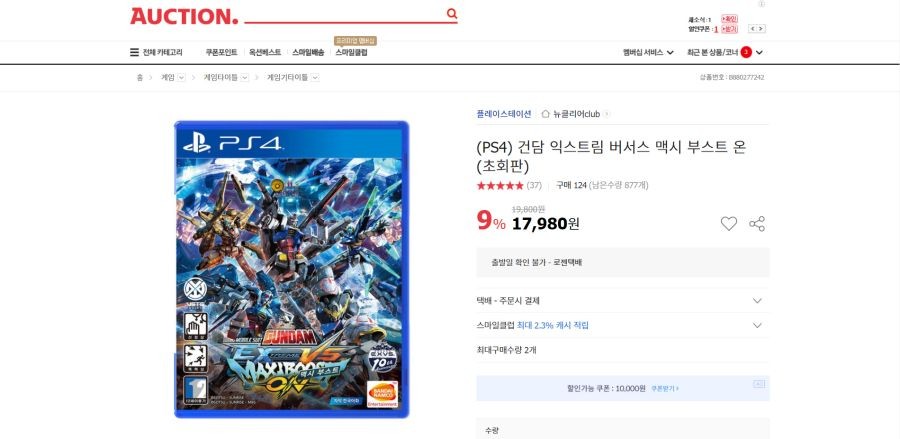Add product to wishlist with heart icon

(728, 224)
